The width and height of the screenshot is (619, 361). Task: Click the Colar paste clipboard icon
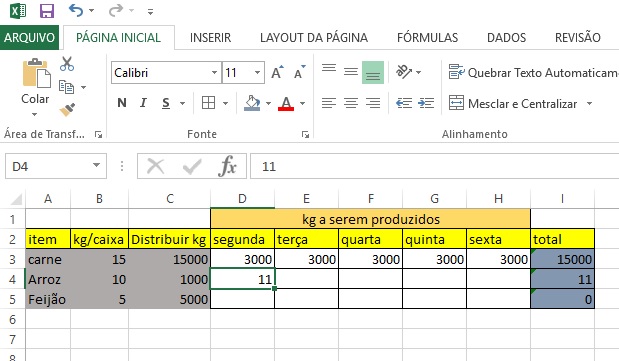[x=36, y=73]
